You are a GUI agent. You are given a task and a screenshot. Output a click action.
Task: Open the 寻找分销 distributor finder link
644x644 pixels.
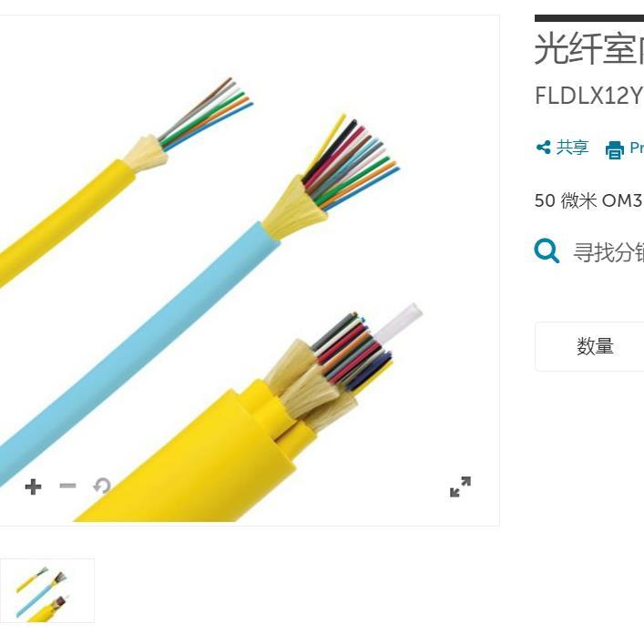(608, 251)
